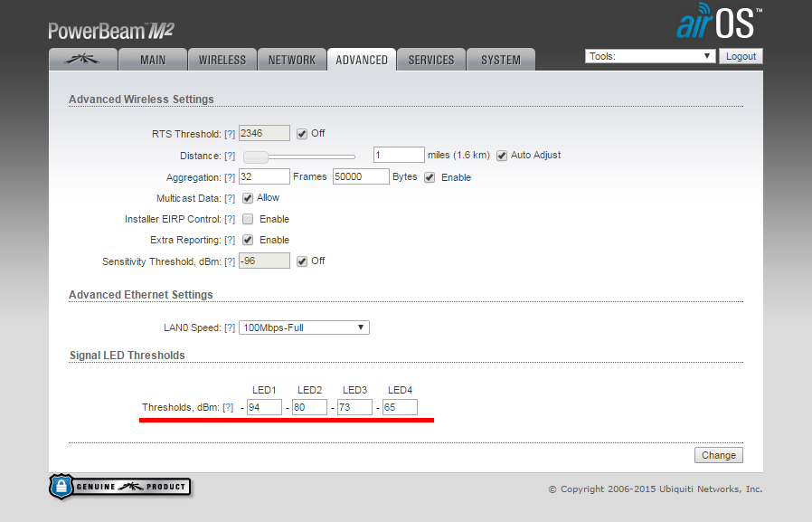Click the airOS logo
The width and height of the screenshot is (812, 522).
click(x=719, y=22)
